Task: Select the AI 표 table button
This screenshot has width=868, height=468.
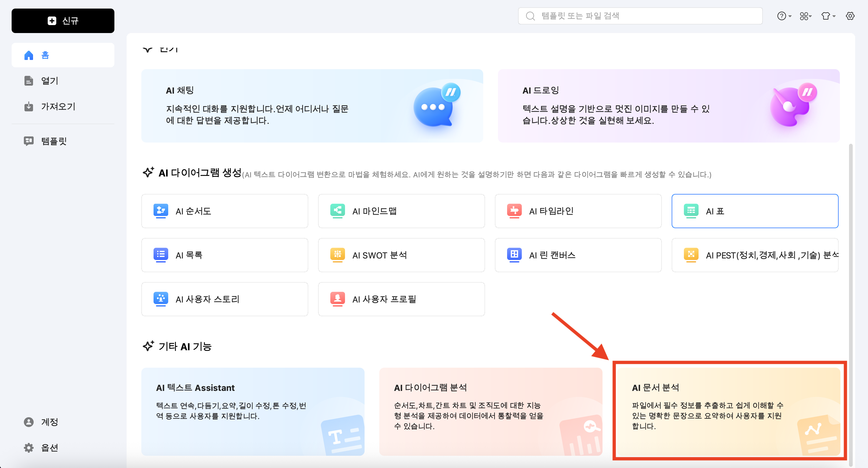Action: coord(755,211)
